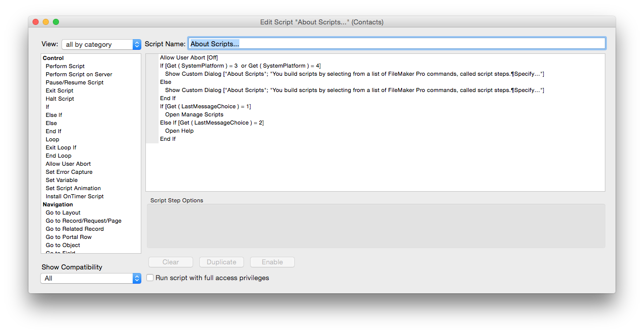The image size is (644, 334).
Task: Choose Go to Related Record step
Action: tap(74, 229)
